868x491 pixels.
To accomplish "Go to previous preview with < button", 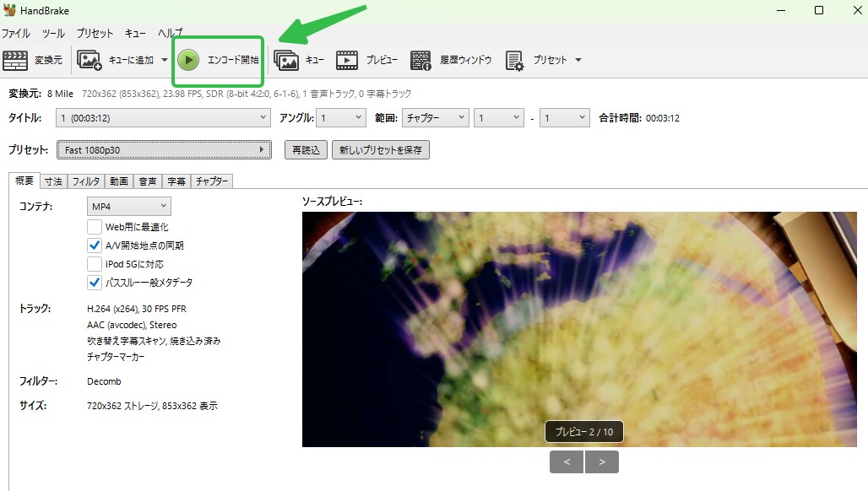I will click(x=567, y=461).
